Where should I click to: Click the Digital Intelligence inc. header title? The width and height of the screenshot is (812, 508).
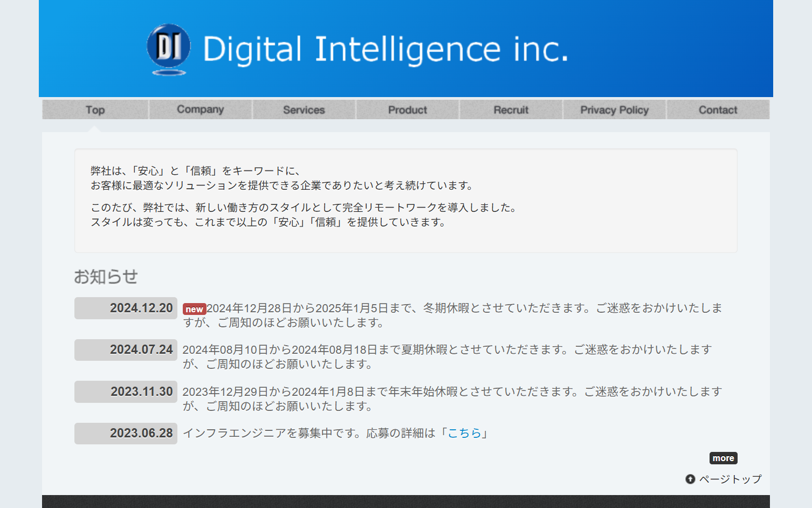(x=385, y=50)
